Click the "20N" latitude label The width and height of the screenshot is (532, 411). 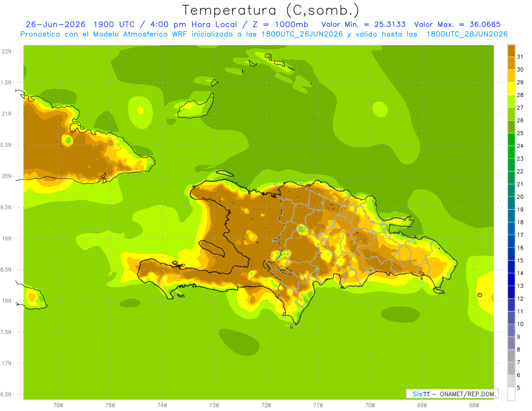click(x=7, y=176)
